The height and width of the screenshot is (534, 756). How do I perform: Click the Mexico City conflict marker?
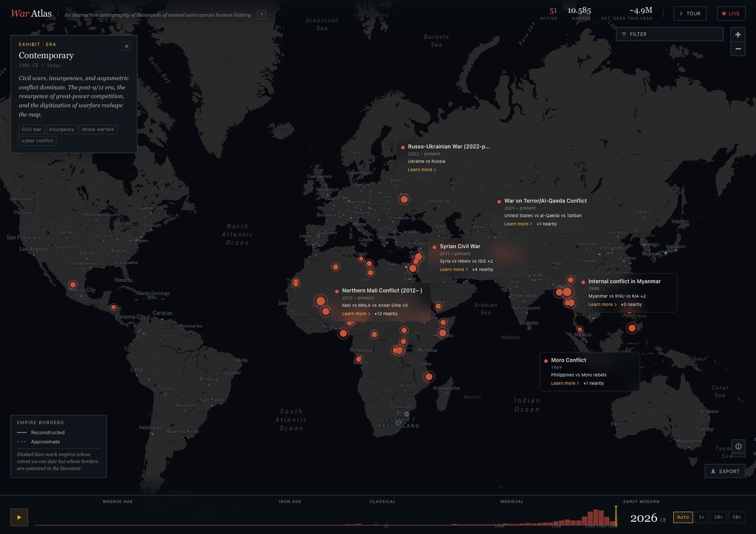(73, 285)
